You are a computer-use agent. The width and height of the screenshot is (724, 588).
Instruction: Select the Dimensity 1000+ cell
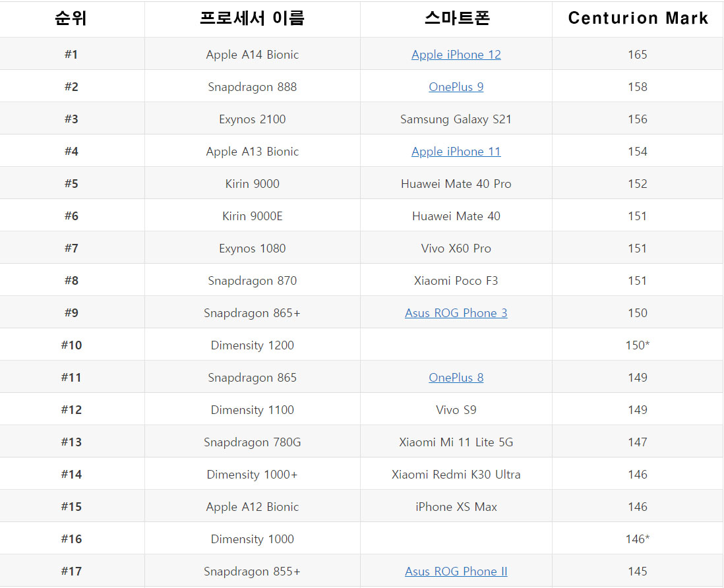click(x=252, y=475)
